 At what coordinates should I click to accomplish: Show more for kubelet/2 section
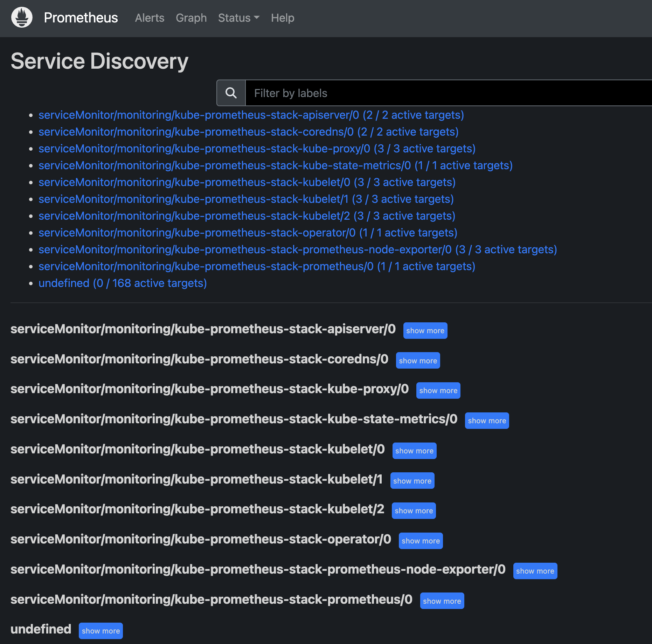(x=414, y=511)
